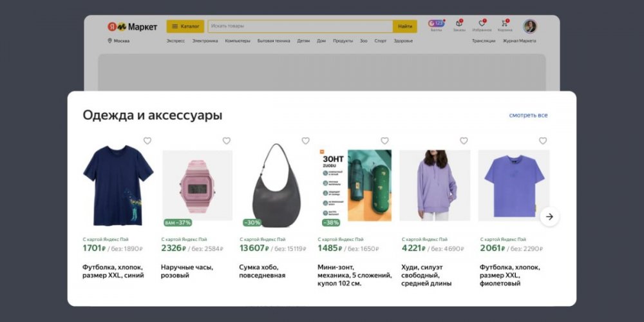644x322 pixels.
Task: Open the Каталог menu button
Action: coord(185,26)
